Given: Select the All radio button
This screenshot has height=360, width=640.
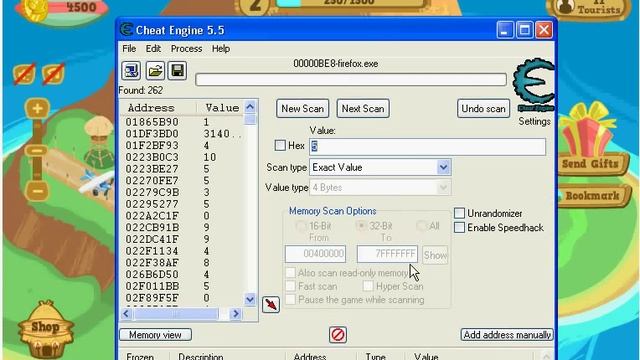Looking at the screenshot, I should [x=421, y=226].
